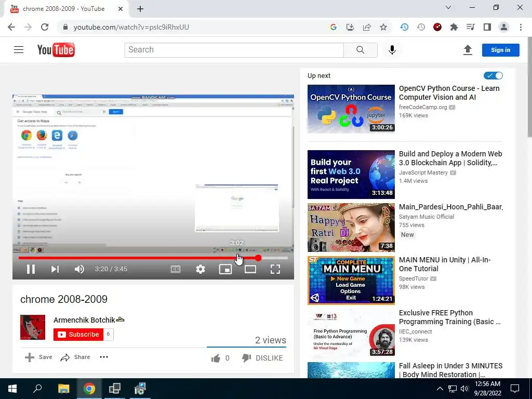Open the Chrome profile avatar

tap(504, 27)
